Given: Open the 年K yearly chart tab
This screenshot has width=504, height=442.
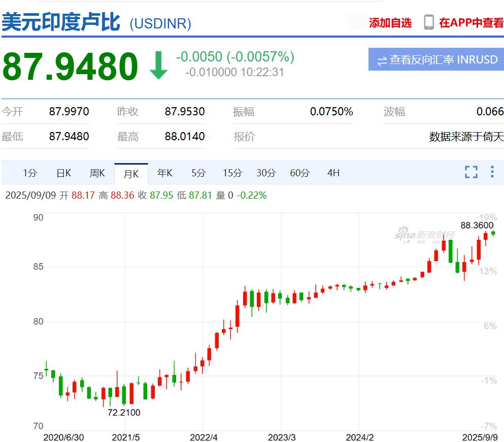Looking at the screenshot, I should click(x=164, y=173).
